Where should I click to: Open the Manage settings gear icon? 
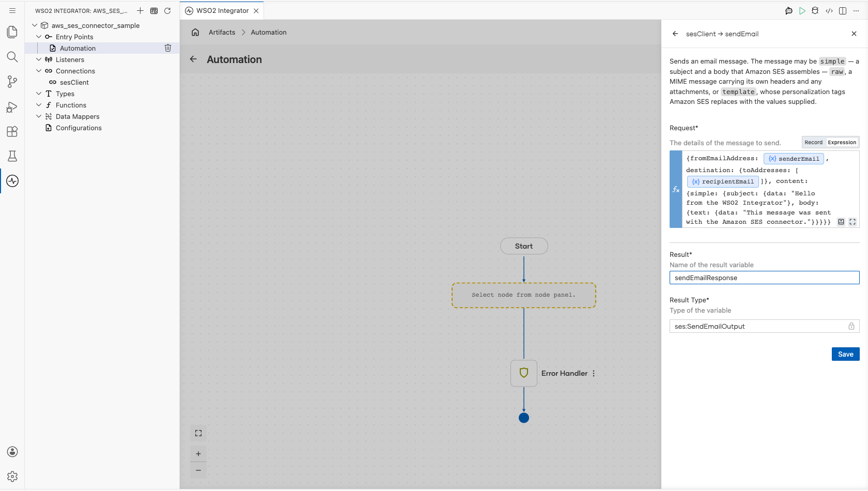coord(12,477)
